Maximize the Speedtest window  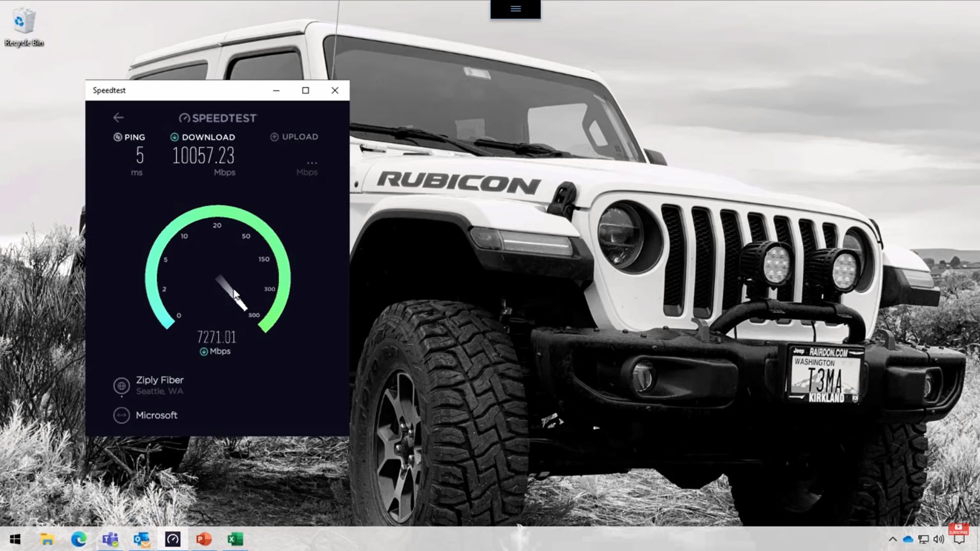305,90
